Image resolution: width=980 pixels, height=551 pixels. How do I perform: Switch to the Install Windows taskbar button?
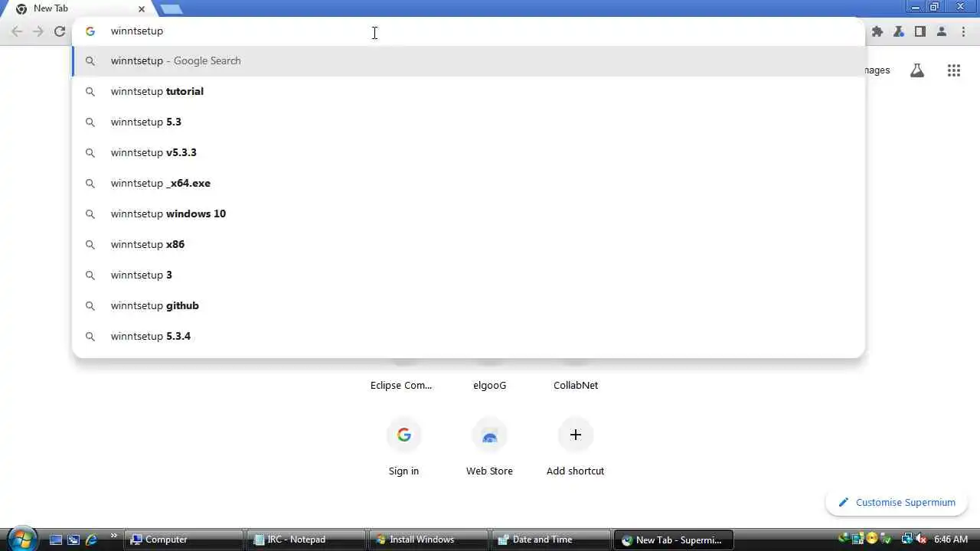click(x=429, y=540)
